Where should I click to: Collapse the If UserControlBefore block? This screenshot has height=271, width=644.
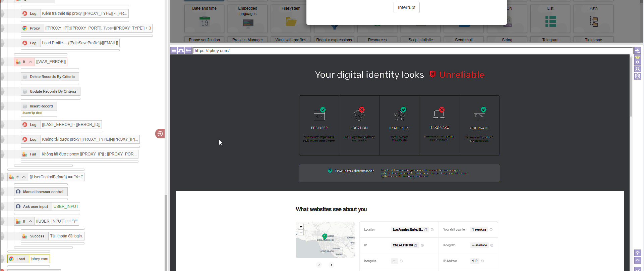point(24,177)
